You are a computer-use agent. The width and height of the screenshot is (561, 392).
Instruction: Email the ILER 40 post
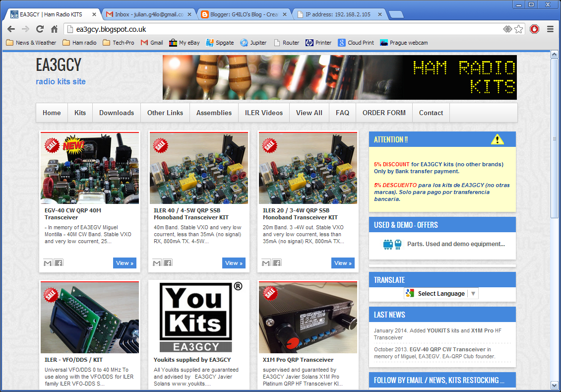157,263
